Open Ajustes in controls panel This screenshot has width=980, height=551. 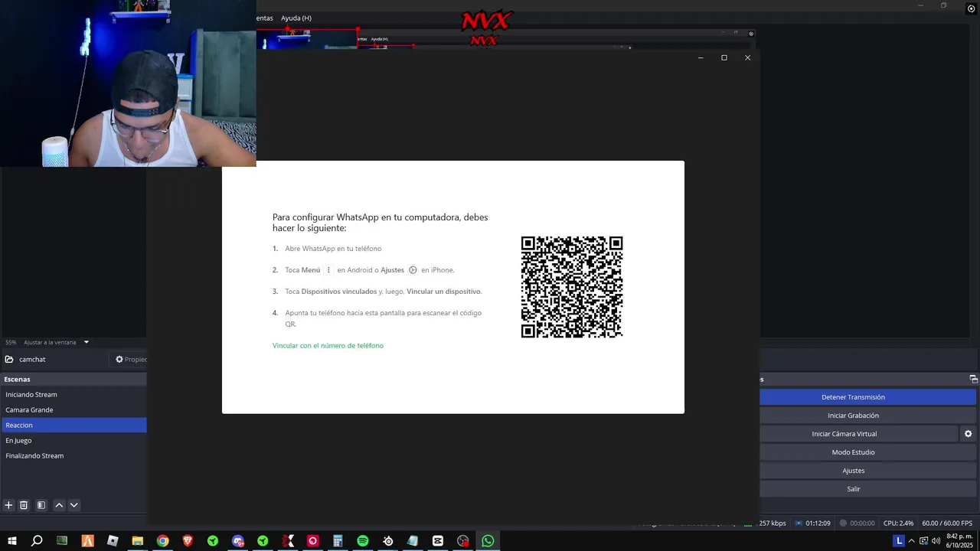click(x=868, y=471)
